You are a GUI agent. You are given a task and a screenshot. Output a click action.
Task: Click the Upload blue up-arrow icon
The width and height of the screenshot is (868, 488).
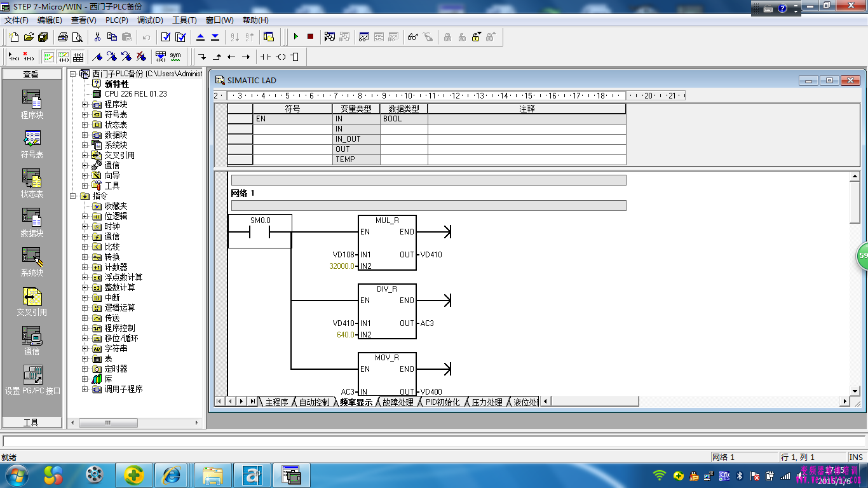click(x=200, y=37)
